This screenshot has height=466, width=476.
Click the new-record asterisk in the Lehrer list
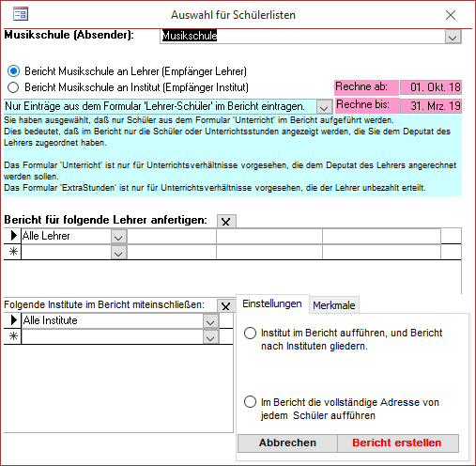point(13,252)
